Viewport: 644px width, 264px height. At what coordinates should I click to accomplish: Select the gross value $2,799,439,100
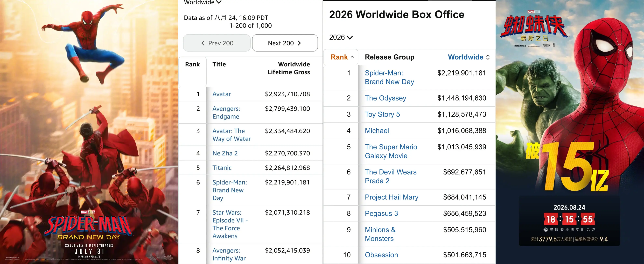click(x=287, y=109)
